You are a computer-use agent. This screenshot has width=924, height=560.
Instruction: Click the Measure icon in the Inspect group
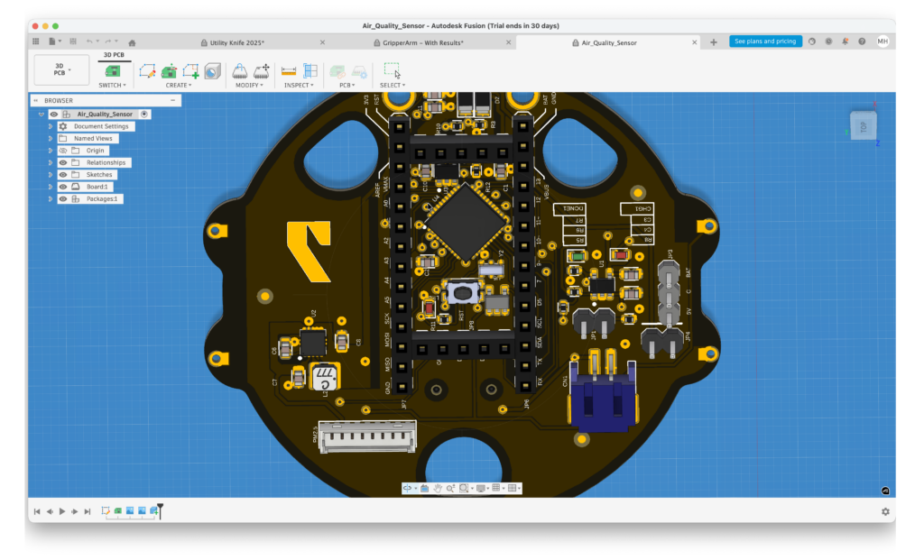[287, 70]
